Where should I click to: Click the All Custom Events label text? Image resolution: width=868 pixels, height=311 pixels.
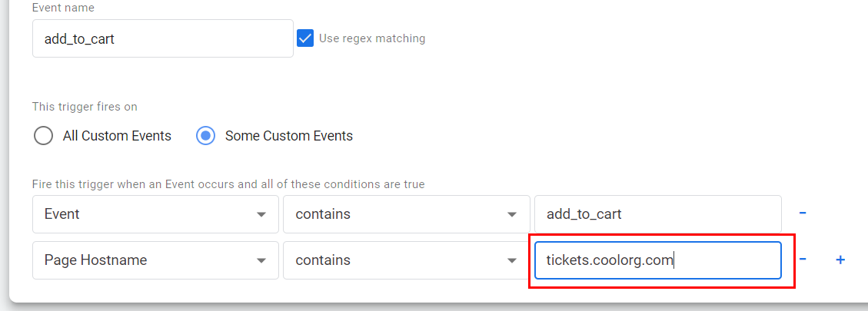[117, 136]
